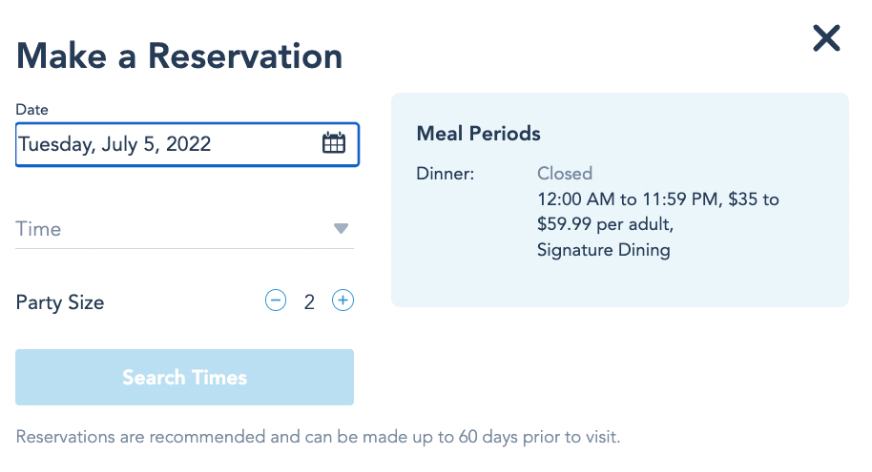This screenshot has height=472, width=872.
Task: Click the Party Size label
Action: pyautogui.click(x=60, y=302)
